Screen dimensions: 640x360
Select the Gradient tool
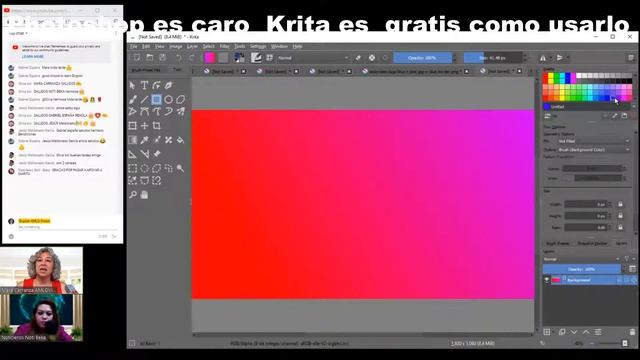tap(132, 140)
